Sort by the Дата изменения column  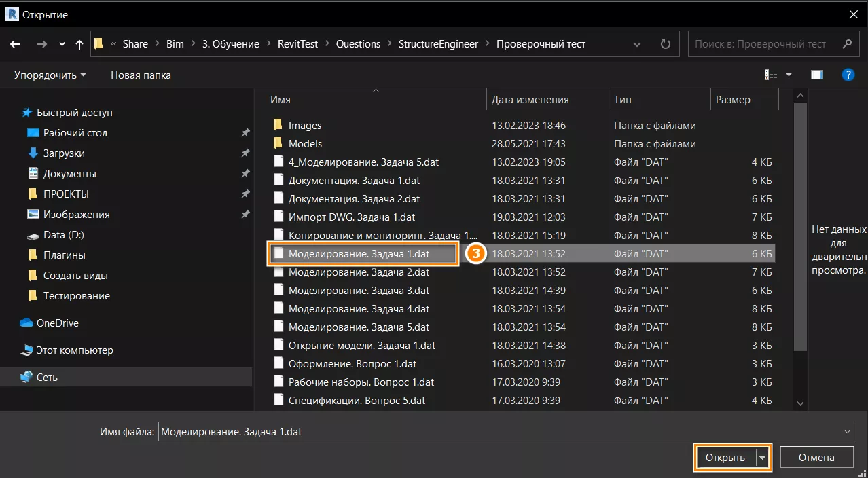(x=530, y=100)
